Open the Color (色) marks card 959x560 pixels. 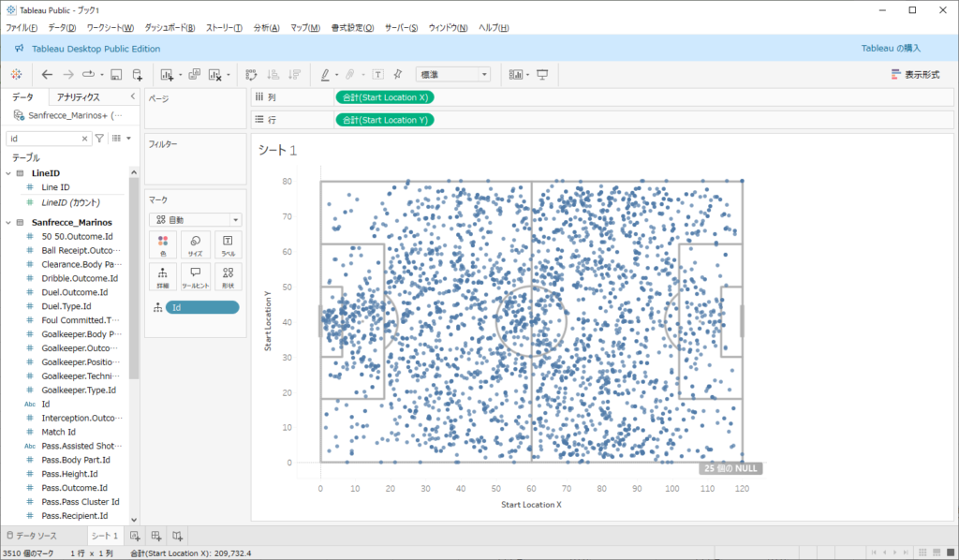pos(163,245)
